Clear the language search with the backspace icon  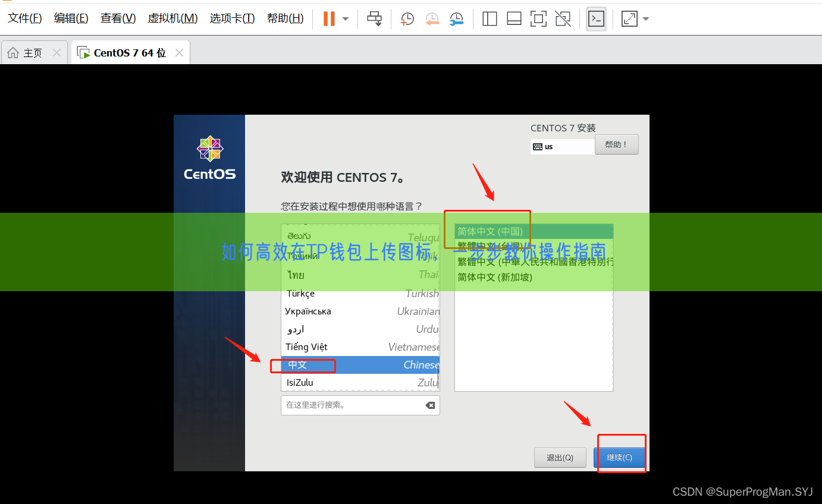[x=430, y=405]
